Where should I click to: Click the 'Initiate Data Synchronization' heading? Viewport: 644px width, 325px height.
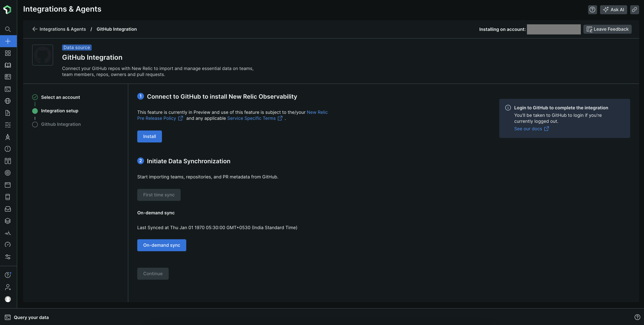pyautogui.click(x=188, y=161)
